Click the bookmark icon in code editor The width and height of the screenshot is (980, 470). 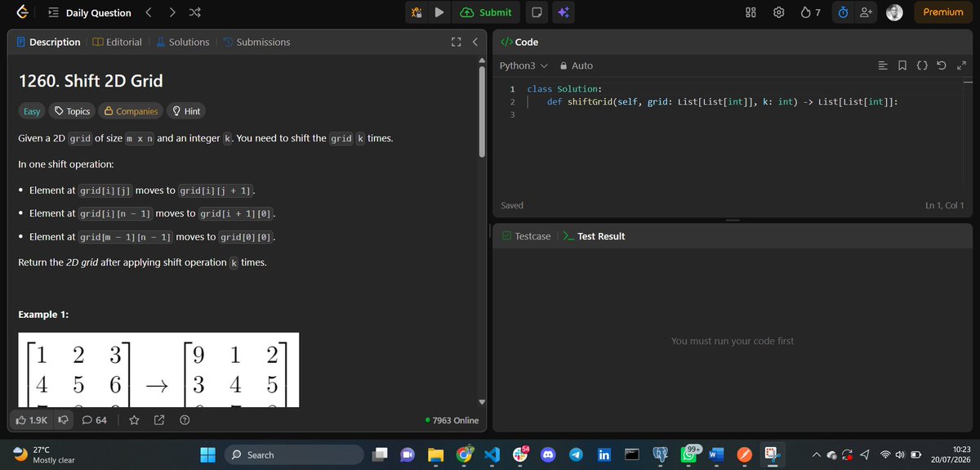902,65
